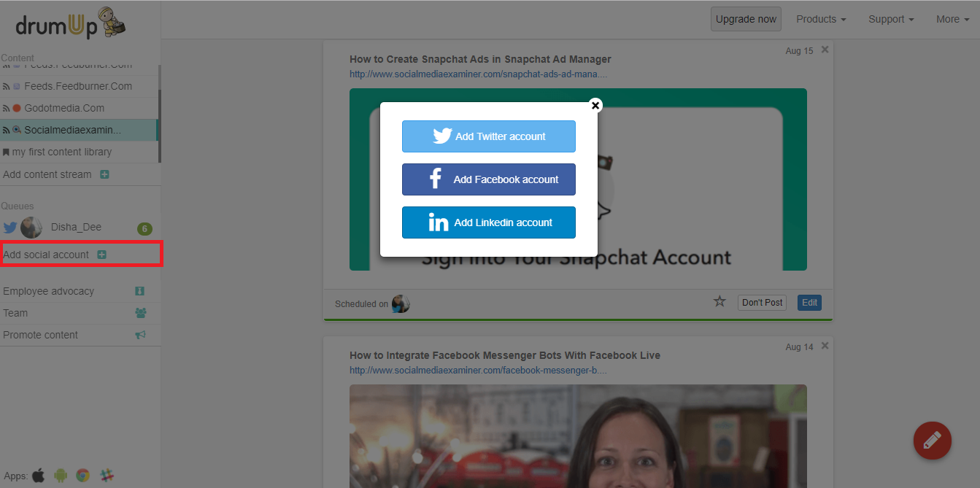This screenshot has height=488, width=980.
Task: Open the More dropdown
Action: point(952,19)
